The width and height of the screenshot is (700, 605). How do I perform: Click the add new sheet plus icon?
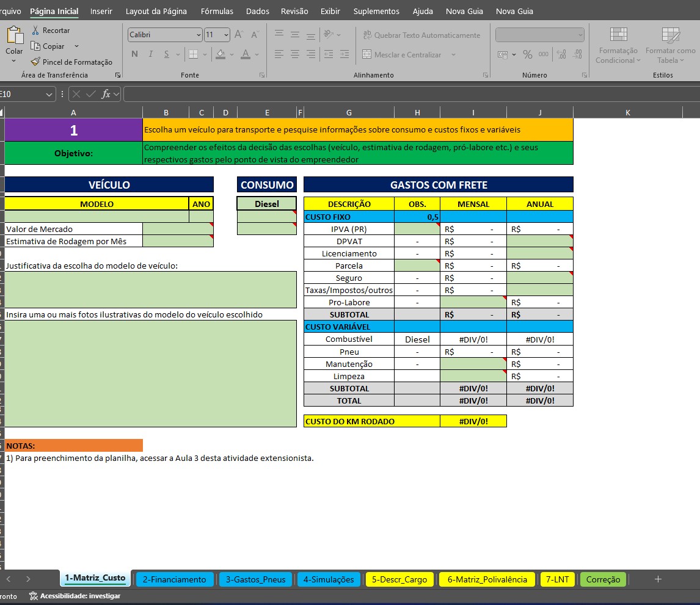[x=658, y=579]
